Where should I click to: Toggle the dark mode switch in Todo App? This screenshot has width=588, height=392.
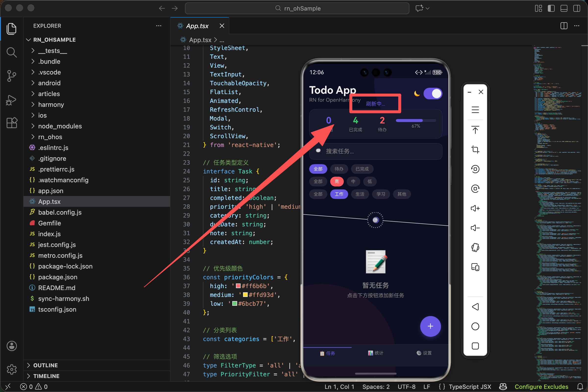[x=433, y=94]
